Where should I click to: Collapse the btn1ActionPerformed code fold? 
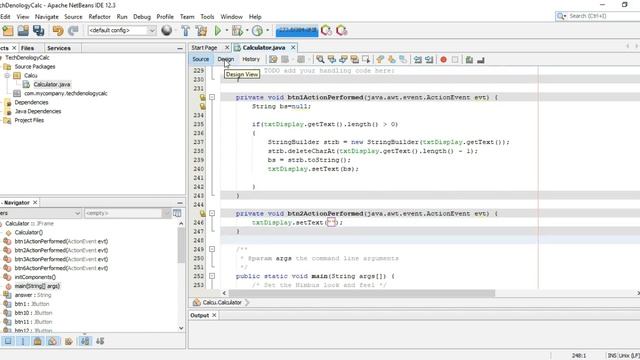coord(212,97)
